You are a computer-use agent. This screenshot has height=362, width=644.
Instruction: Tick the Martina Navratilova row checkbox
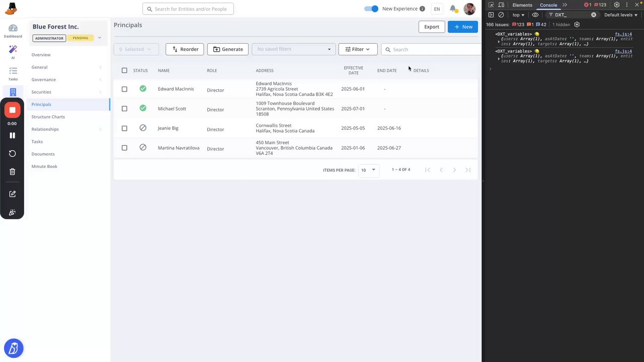124,148
